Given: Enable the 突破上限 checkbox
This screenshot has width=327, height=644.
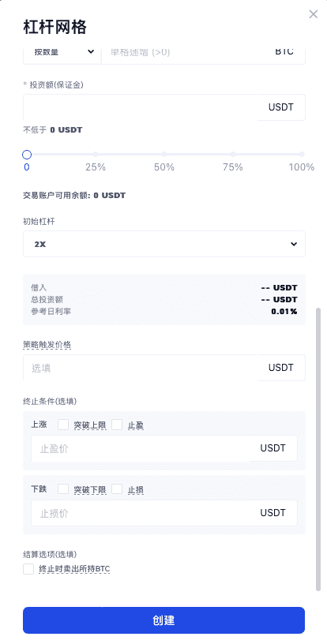Looking at the screenshot, I should (63, 425).
